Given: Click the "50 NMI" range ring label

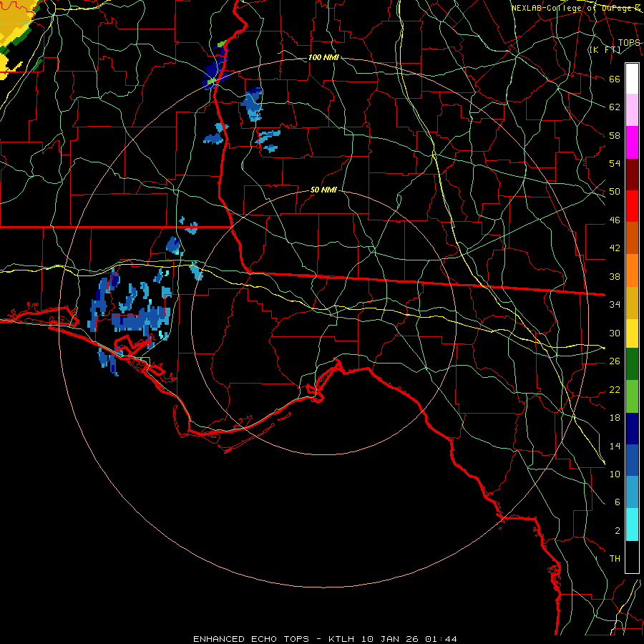Looking at the screenshot, I should pos(323,190).
